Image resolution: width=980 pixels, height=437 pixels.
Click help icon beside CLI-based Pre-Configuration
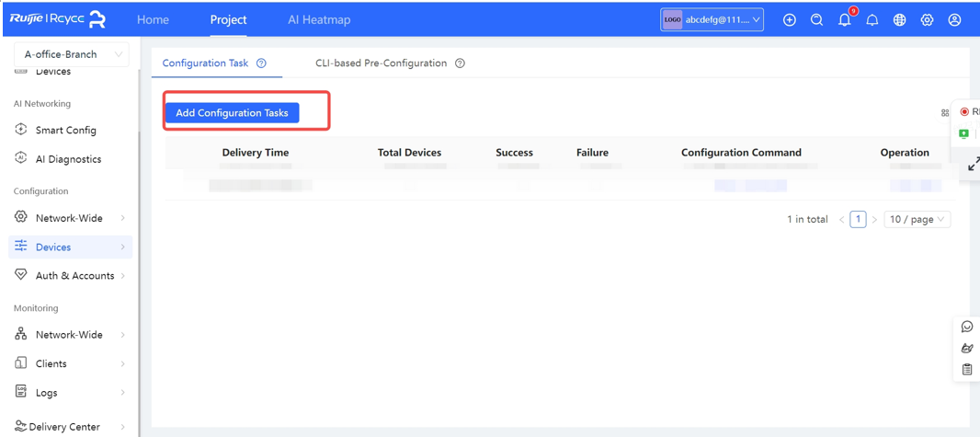(x=460, y=63)
